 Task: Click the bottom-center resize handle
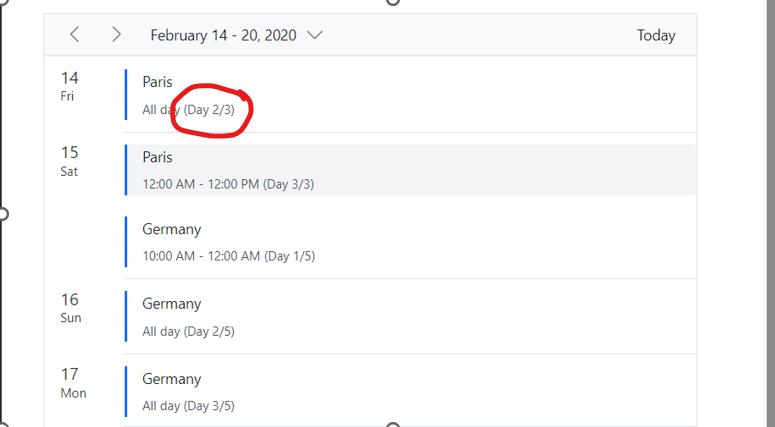(x=393, y=425)
